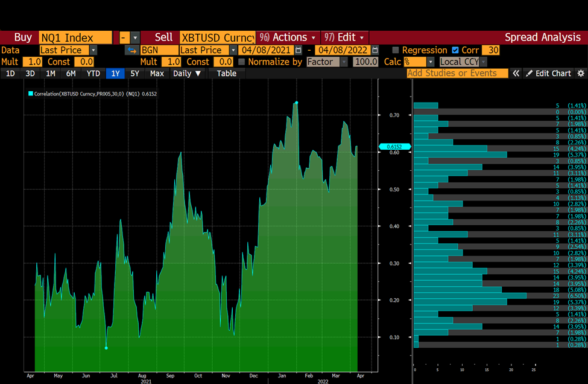This screenshot has height=384, width=588.
Task: Click the Edit Chart pencil icon
Action: [x=529, y=74]
